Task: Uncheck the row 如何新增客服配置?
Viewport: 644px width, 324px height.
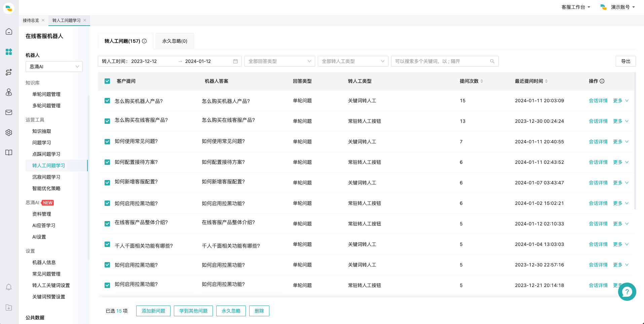Action: [x=107, y=183]
